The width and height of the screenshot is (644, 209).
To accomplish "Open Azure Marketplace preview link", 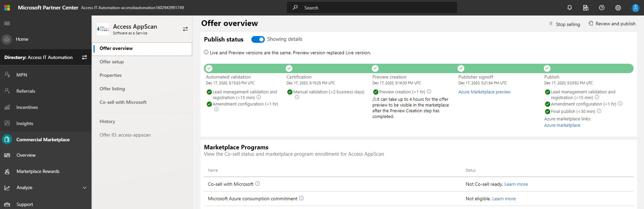I will 484,92.
